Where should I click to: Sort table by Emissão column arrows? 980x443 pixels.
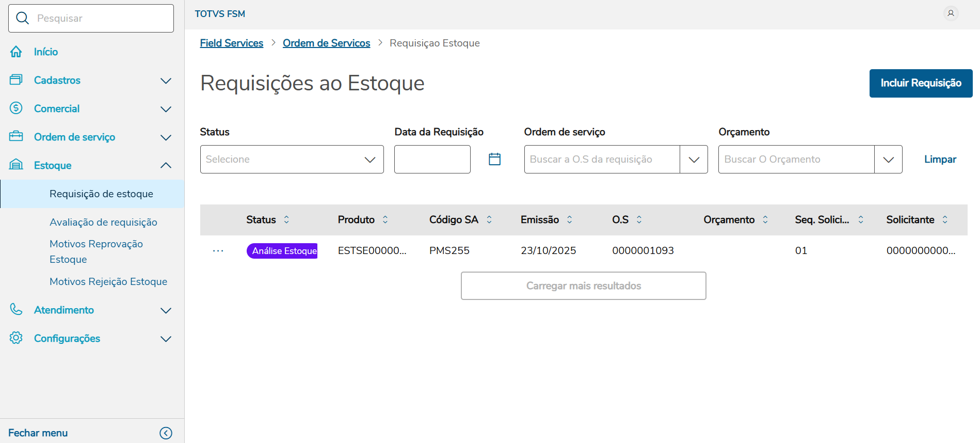[x=569, y=219]
